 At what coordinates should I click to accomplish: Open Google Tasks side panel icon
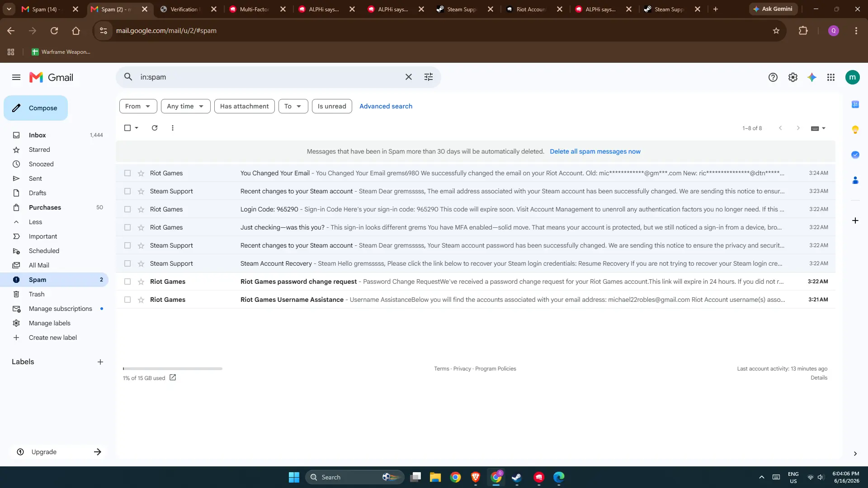[855, 155]
